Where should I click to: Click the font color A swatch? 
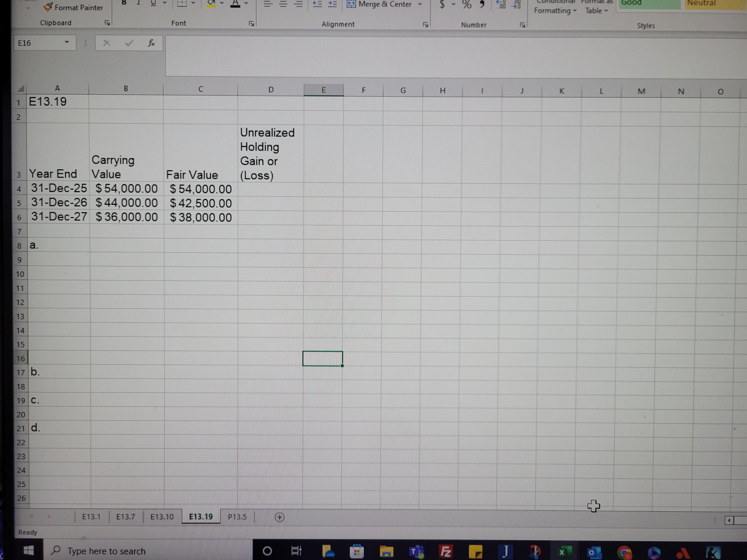pos(235,4)
